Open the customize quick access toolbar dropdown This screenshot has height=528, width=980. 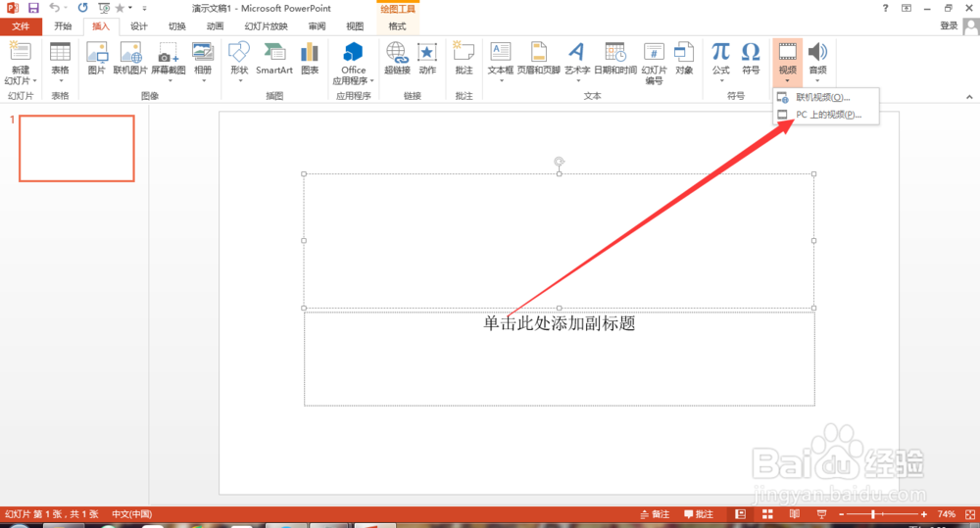coord(144,9)
